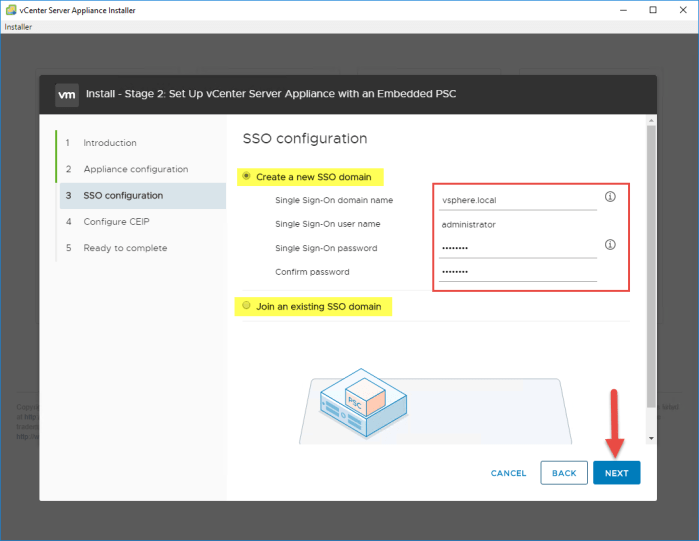
Task: Click the info icon beside domain name field
Action: click(x=610, y=197)
